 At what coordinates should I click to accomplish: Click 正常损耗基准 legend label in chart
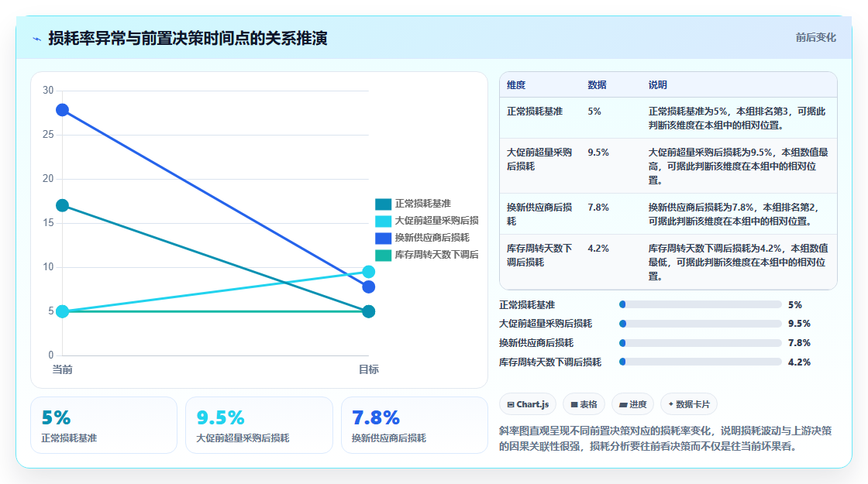(x=423, y=204)
